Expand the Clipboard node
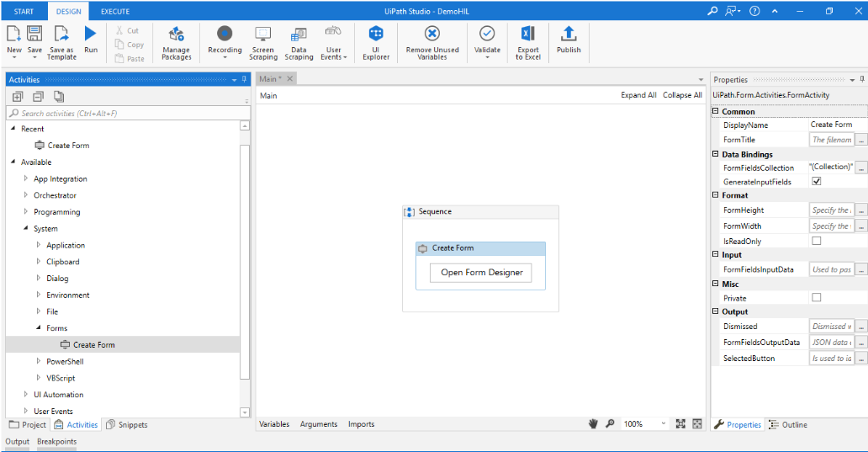The height and width of the screenshot is (452, 868). coord(38,262)
